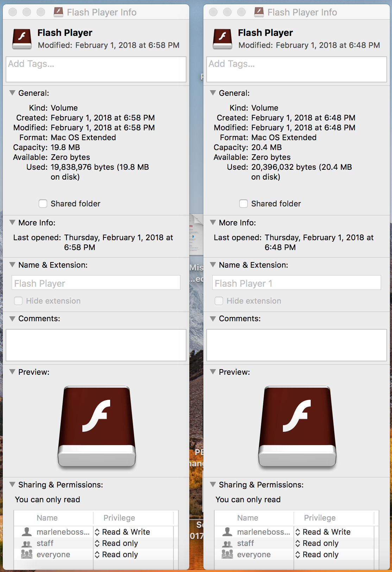Click title bar proxy icon in right Info window
The height and width of the screenshot is (572, 392).
pos(259,12)
